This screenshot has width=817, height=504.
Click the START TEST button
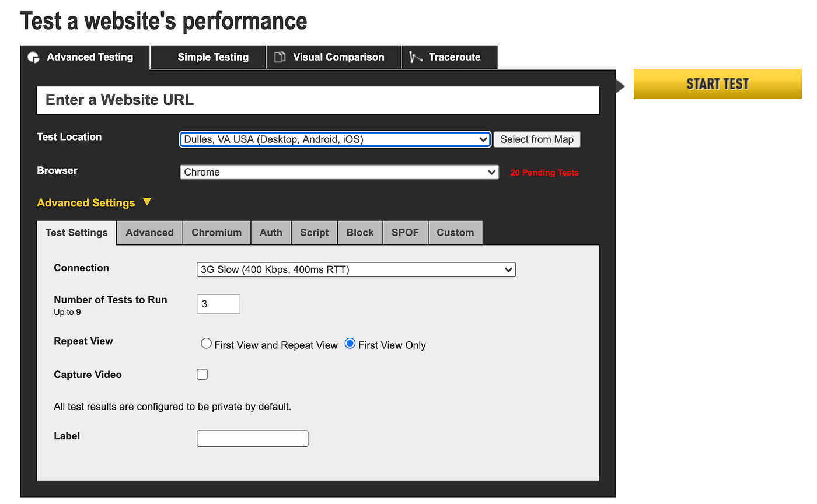pos(717,84)
